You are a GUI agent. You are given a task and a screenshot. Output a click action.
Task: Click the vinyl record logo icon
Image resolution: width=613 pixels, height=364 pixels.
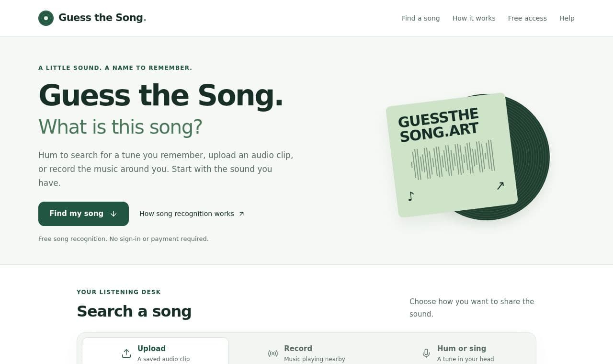pyautogui.click(x=46, y=18)
